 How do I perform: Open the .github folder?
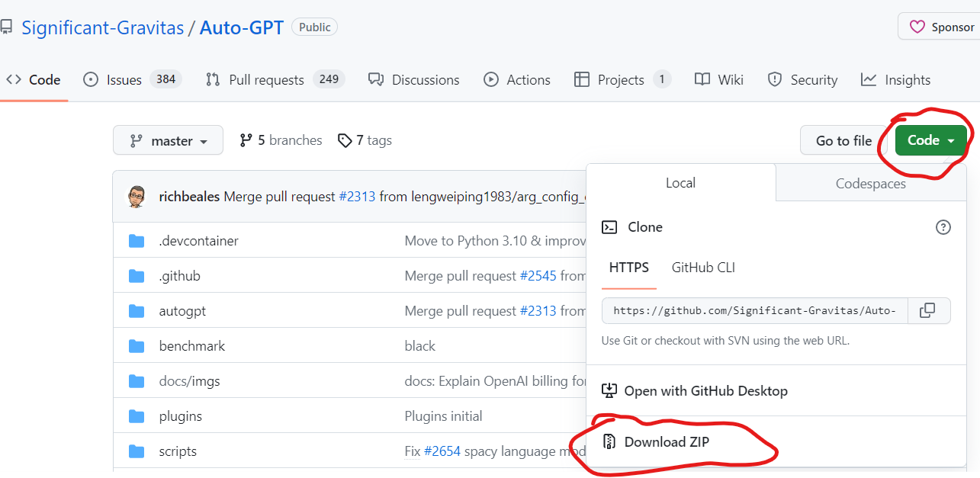(x=179, y=276)
